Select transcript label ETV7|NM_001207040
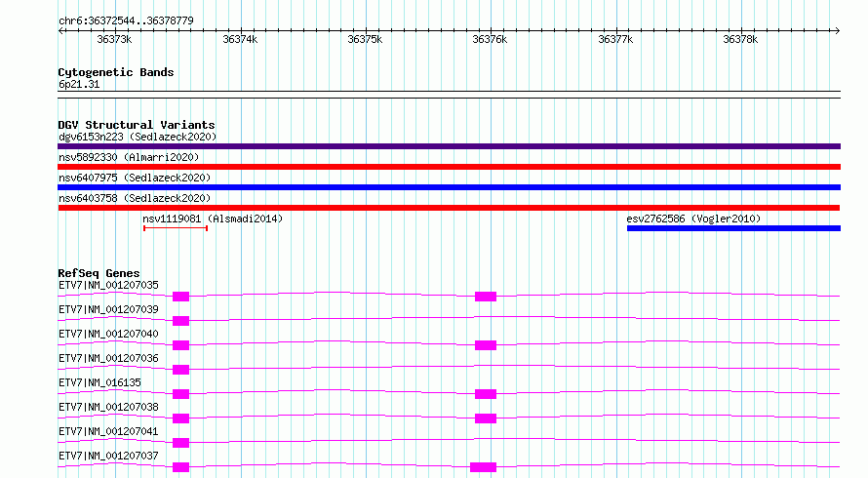 pyautogui.click(x=108, y=334)
